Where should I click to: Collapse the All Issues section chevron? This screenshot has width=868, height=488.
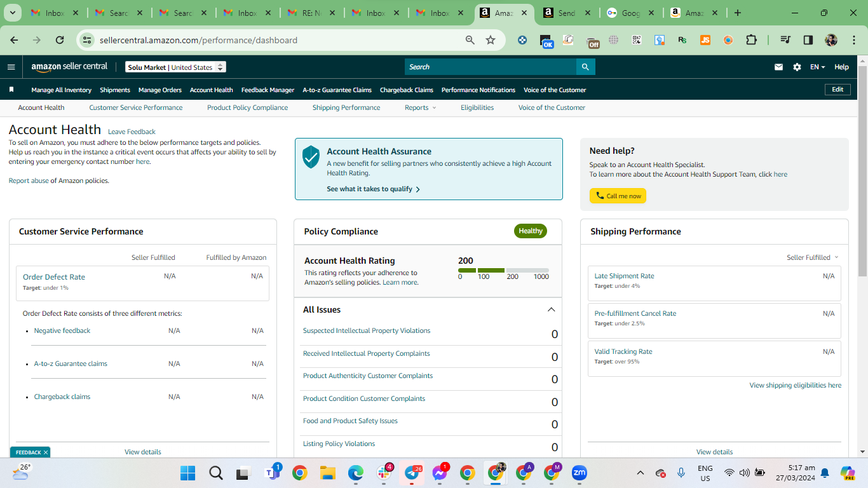point(551,309)
